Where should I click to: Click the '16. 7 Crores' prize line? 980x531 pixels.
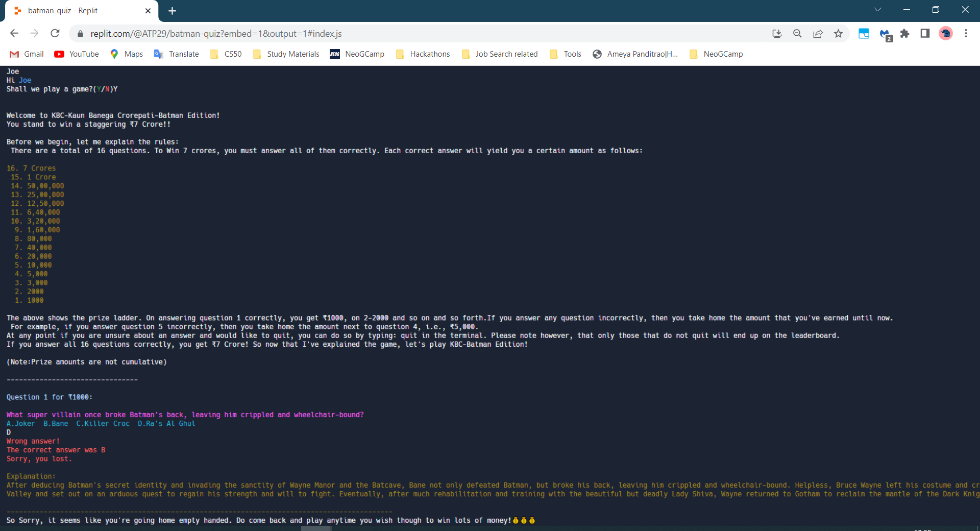pyautogui.click(x=31, y=168)
